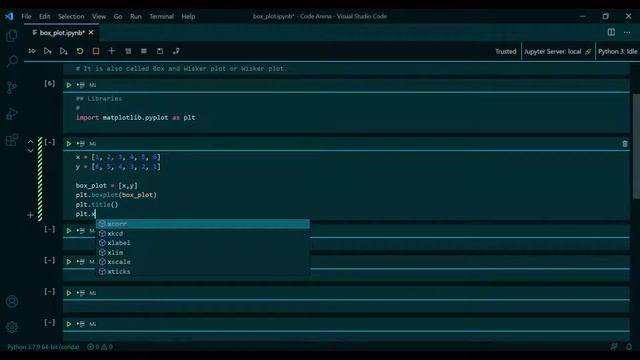Split the editor to the right
Viewport: 640px width, 360px height.
click(611, 32)
